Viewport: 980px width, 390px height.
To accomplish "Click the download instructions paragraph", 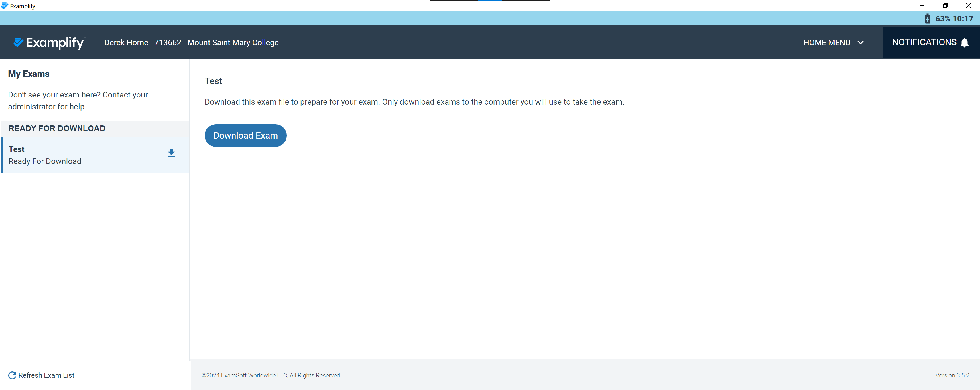I will [414, 102].
